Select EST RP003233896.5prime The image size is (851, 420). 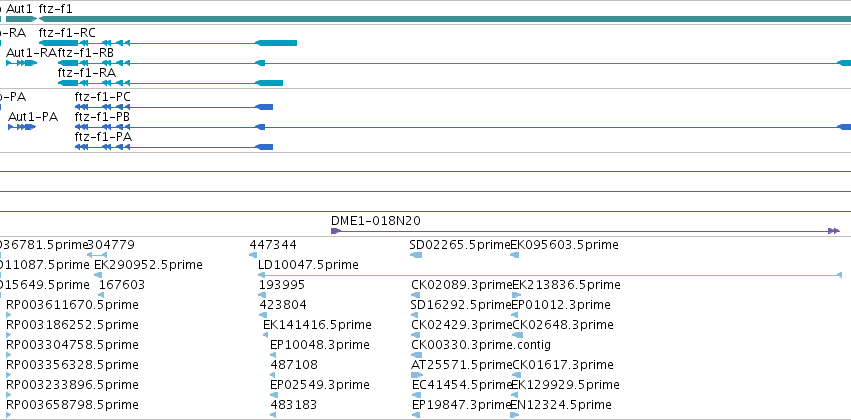[x=72, y=385]
